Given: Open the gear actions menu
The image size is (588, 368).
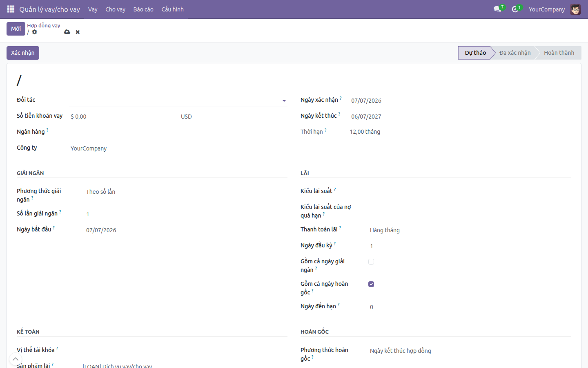Looking at the screenshot, I should pos(35,32).
